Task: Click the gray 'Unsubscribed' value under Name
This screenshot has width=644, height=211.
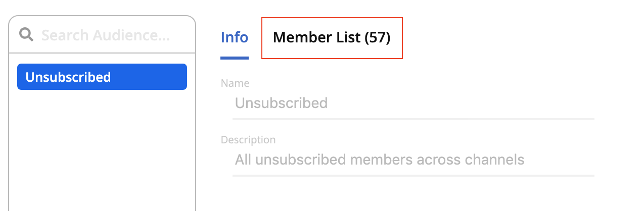Action: pyautogui.click(x=281, y=103)
